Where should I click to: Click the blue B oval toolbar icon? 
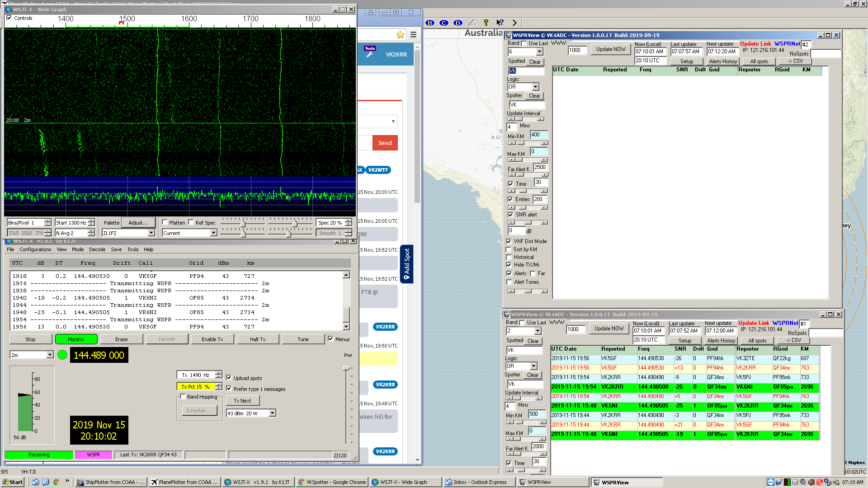click(x=430, y=23)
